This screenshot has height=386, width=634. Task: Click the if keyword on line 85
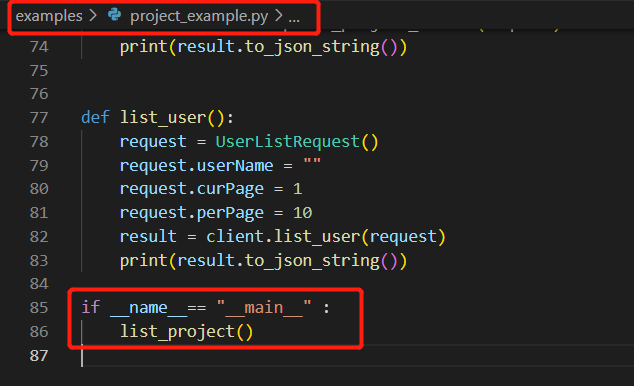tap(91, 308)
